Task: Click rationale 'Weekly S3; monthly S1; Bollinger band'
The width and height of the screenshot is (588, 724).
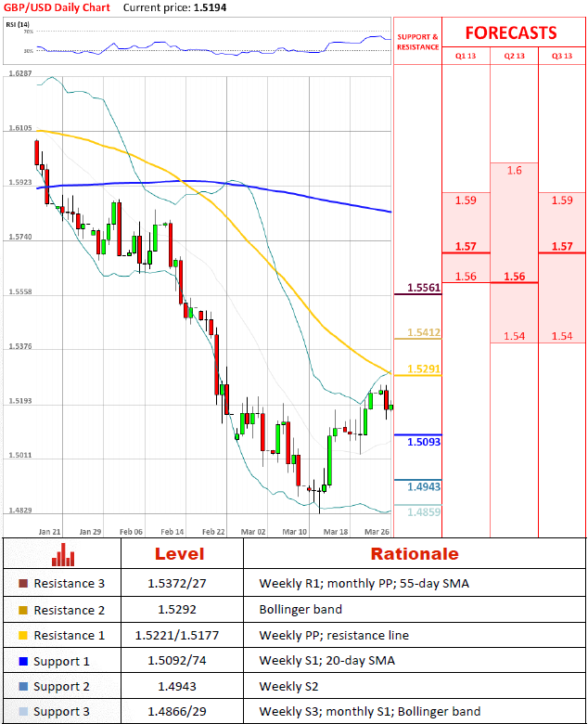Action: pyautogui.click(x=370, y=712)
